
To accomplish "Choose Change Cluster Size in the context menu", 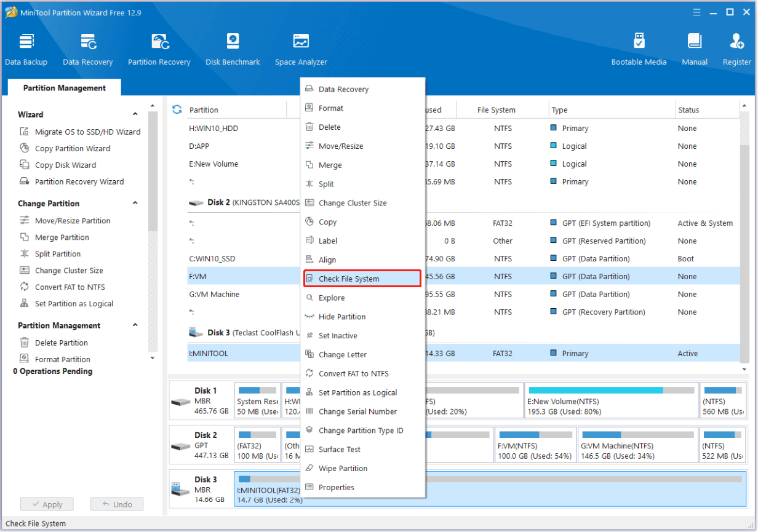I will pos(362,203).
